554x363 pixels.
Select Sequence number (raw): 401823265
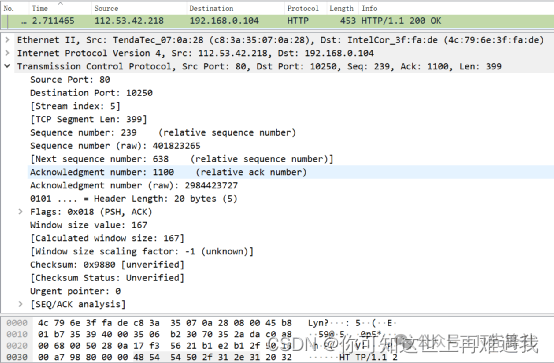(x=115, y=146)
